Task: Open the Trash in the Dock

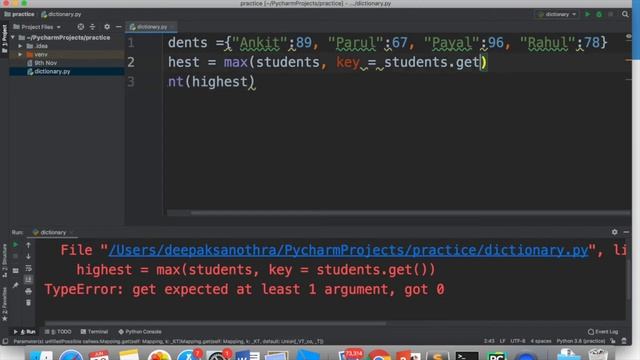Action: click(598, 354)
